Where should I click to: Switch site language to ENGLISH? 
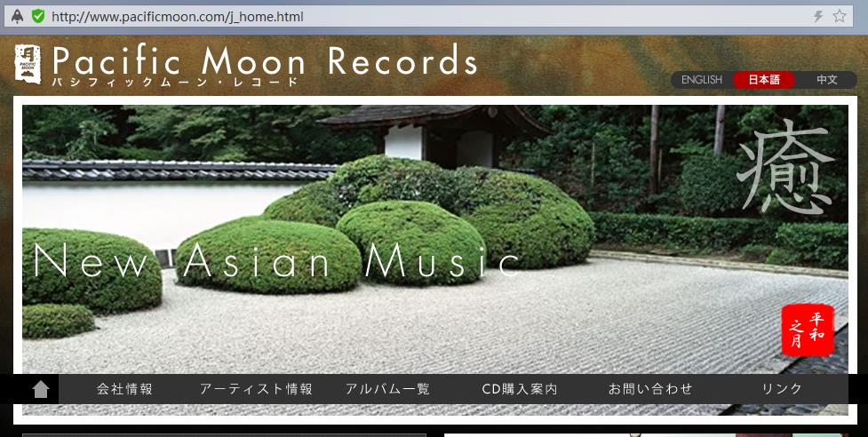coord(701,80)
